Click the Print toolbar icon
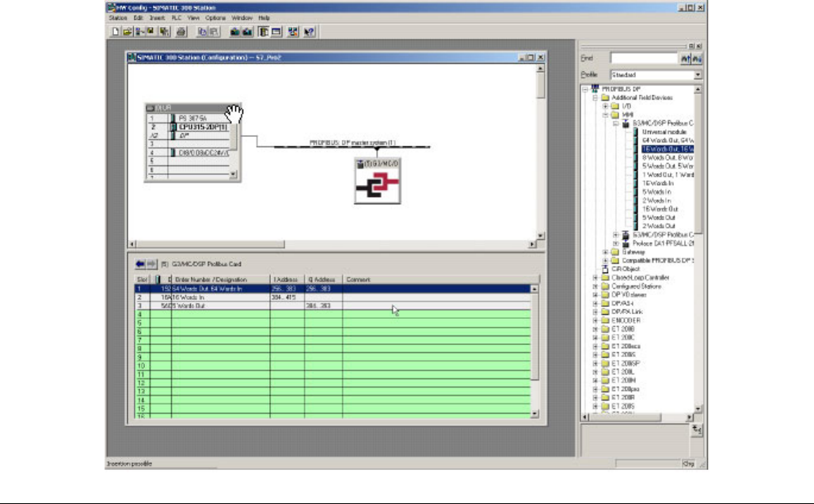Image resolution: width=814 pixels, height=504 pixels. pos(181,32)
